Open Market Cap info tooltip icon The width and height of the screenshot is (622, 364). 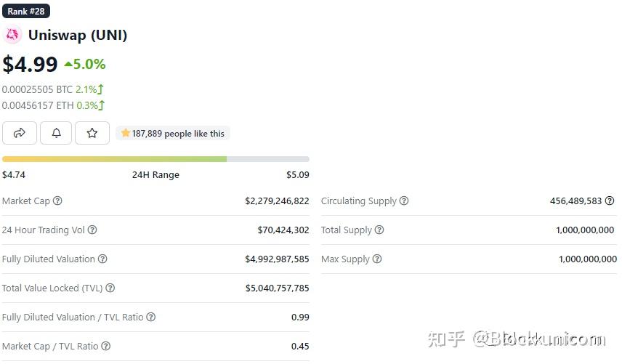coord(57,201)
